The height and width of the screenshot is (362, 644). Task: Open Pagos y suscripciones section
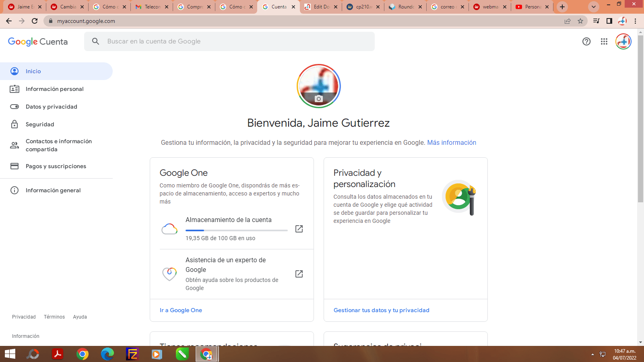[56, 166]
